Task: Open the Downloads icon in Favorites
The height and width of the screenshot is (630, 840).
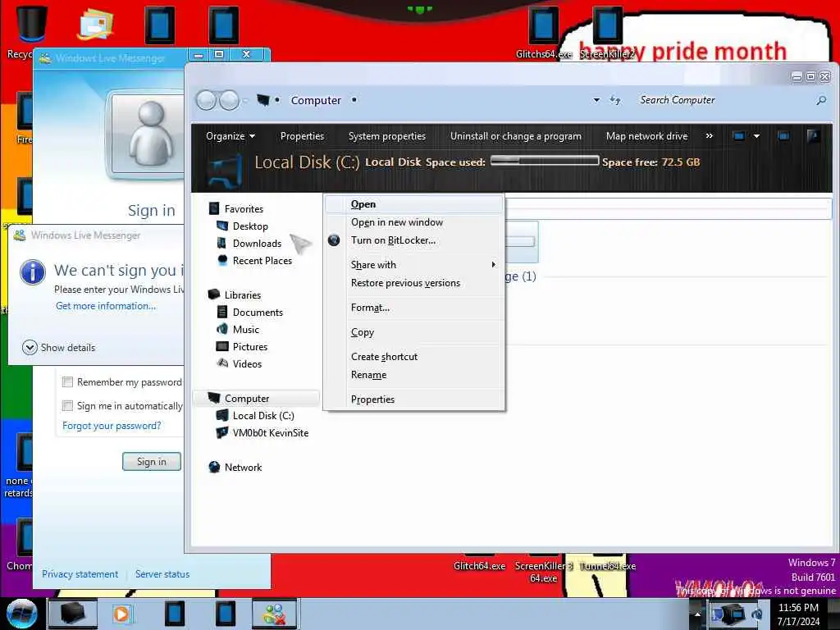Action: point(221,243)
